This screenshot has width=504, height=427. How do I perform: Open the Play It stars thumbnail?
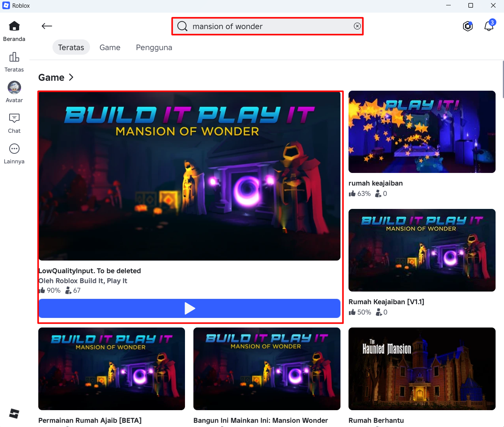coord(422,132)
